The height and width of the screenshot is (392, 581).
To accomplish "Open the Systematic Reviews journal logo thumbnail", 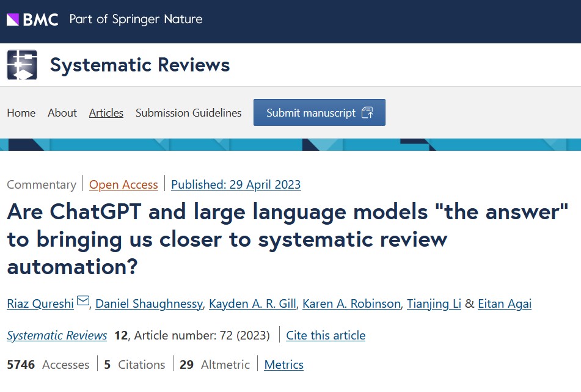I will [x=22, y=65].
